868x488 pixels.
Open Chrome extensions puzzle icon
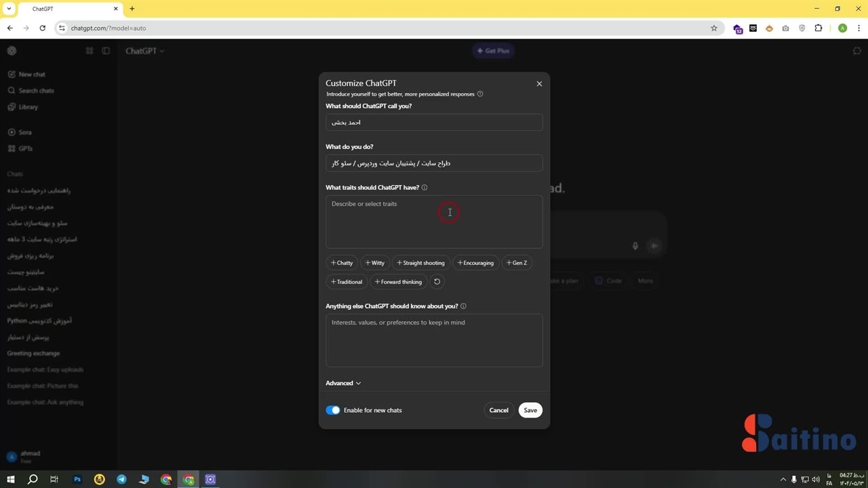click(818, 28)
